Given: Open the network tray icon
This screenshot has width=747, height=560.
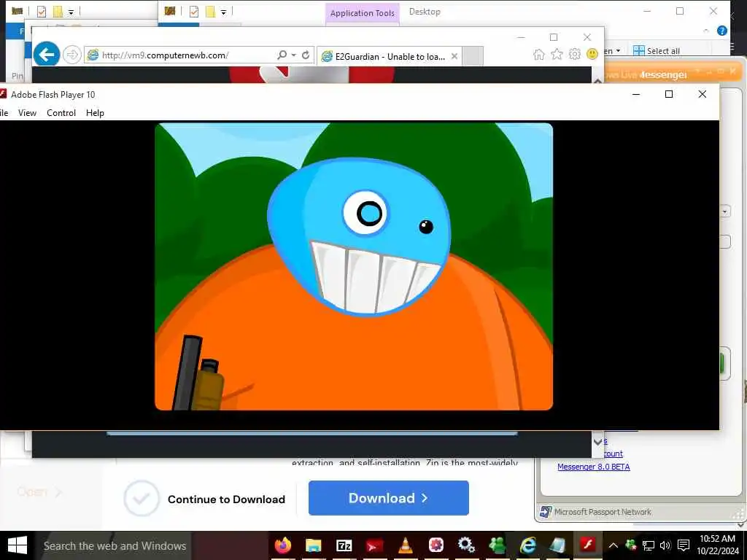Looking at the screenshot, I should 648,545.
